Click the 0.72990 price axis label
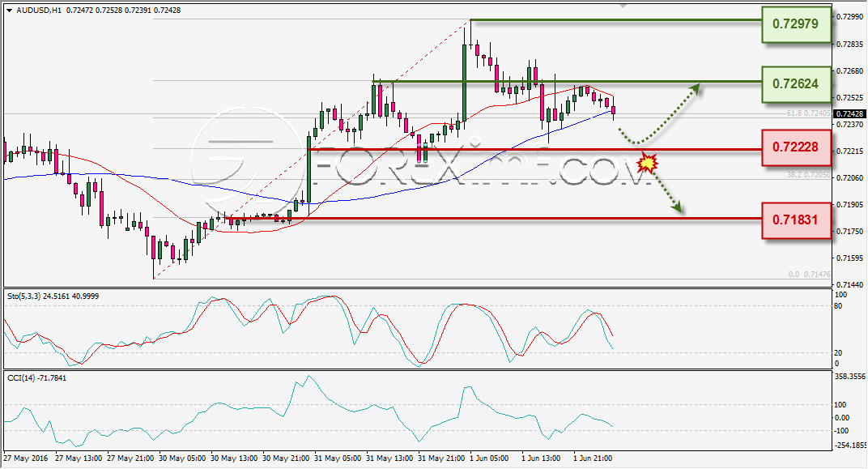Image resolution: width=868 pixels, height=469 pixels. click(x=849, y=17)
